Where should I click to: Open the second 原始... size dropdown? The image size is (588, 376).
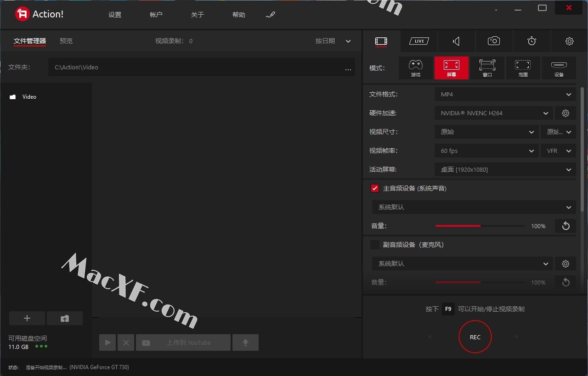point(558,132)
